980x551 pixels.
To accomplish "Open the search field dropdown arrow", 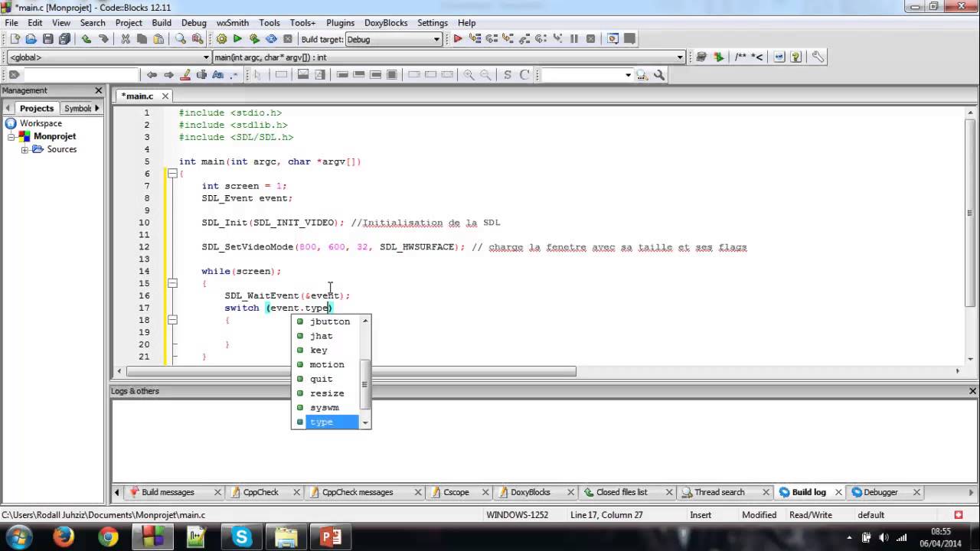I will pos(628,75).
